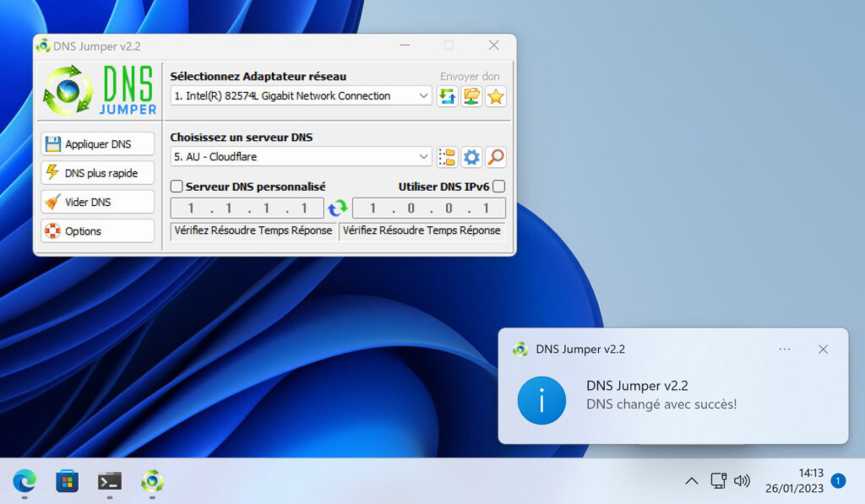Click the magnifier search DNS icon
Image resolution: width=865 pixels, height=504 pixels.
tap(495, 157)
